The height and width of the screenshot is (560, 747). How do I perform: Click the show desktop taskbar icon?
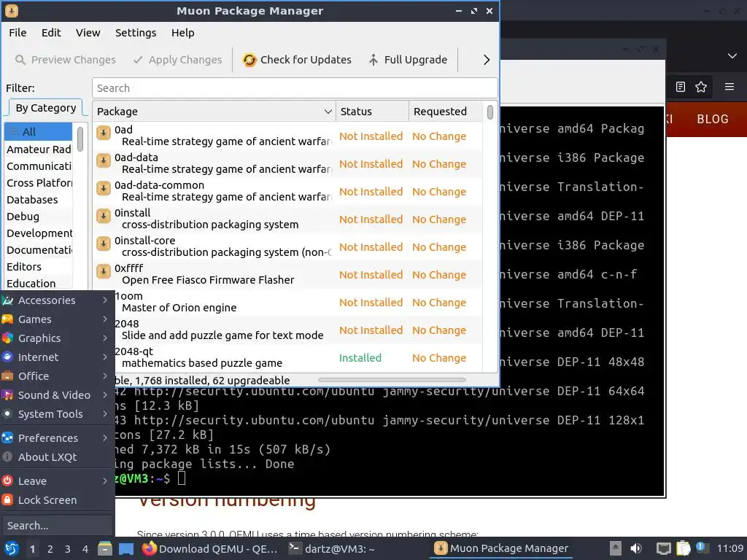pos(126,548)
